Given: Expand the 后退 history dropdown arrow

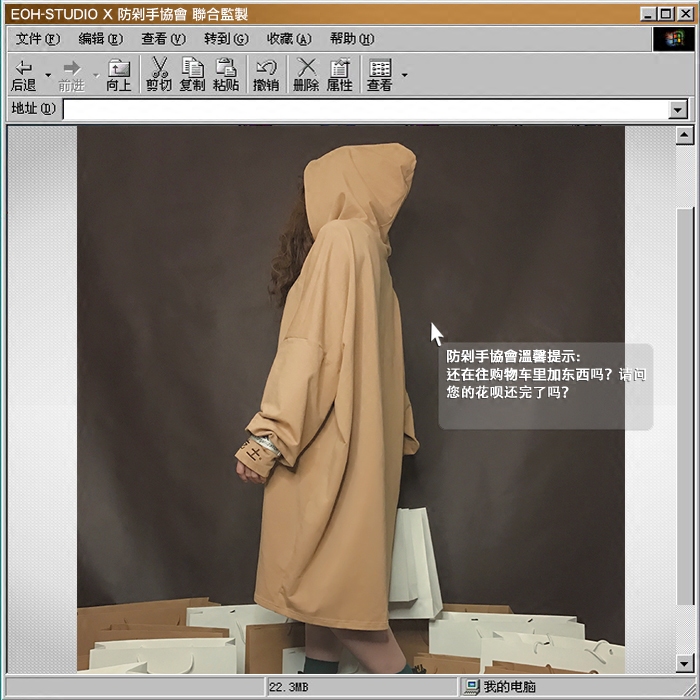Looking at the screenshot, I should pyautogui.click(x=48, y=75).
